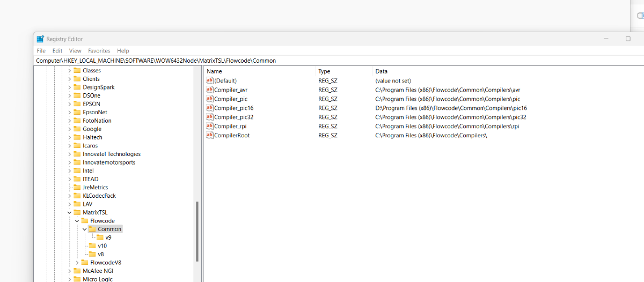Image resolution: width=644 pixels, height=282 pixels.
Task: Expand the Google key chevron
Action: click(69, 129)
